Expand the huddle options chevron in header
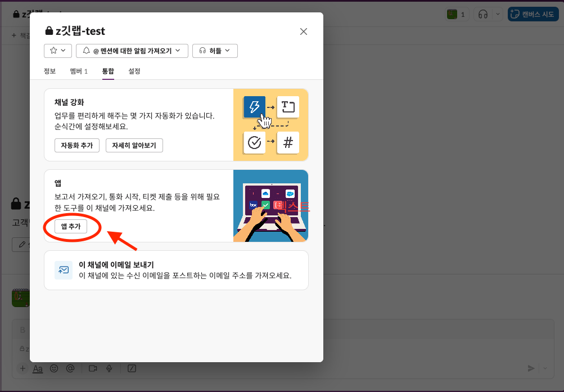The height and width of the screenshot is (392, 564). click(498, 14)
